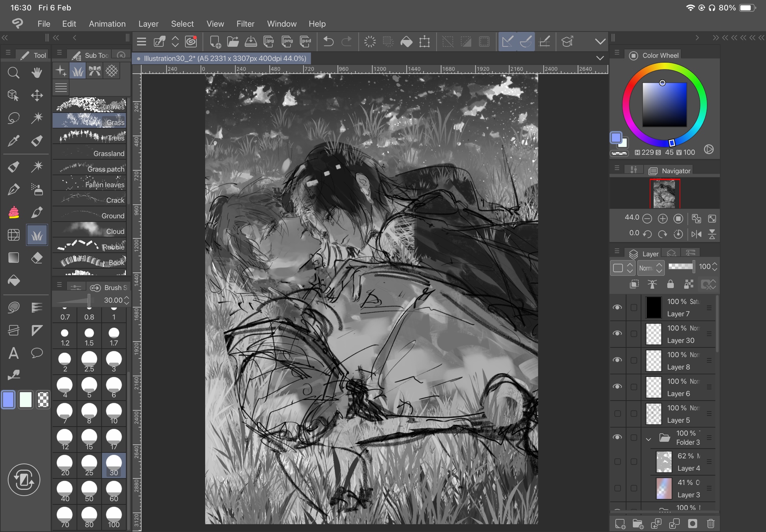Screen dimensions: 766x532
Task: Show Layer 5 visibility
Action: [x=617, y=414]
